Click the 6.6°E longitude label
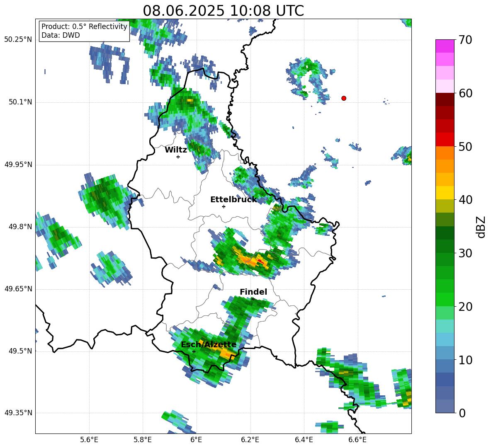This screenshot has width=491, height=448. click(x=357, y=440)
